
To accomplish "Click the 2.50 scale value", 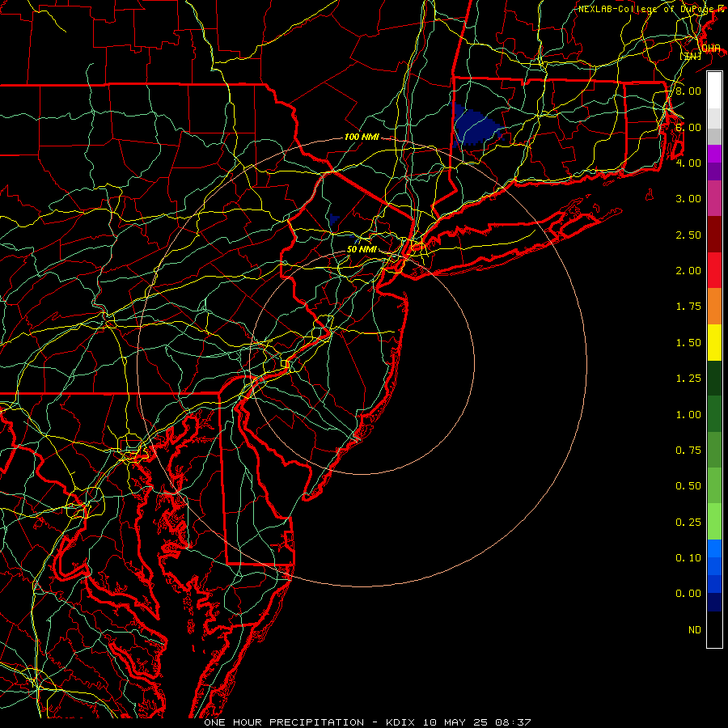I will click(x=688, y=235).
